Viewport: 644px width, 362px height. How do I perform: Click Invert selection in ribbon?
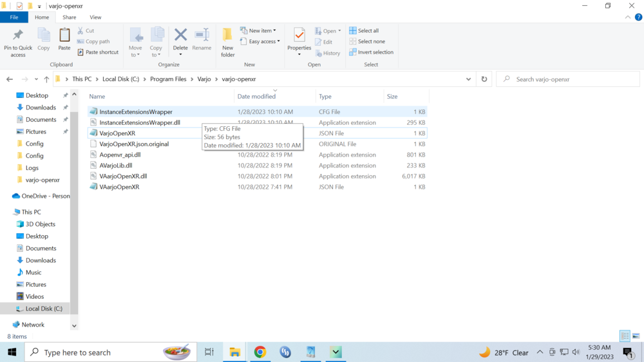(x=371, y=52)
